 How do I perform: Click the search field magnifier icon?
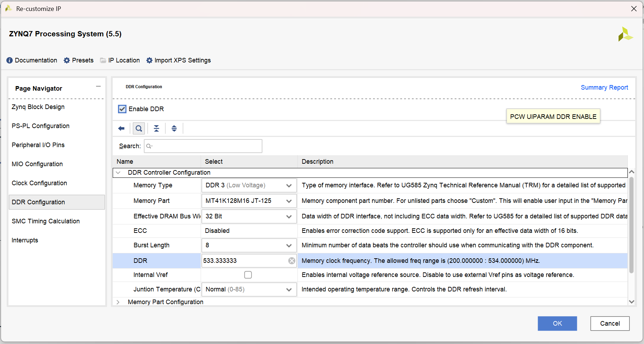[149, 146]
